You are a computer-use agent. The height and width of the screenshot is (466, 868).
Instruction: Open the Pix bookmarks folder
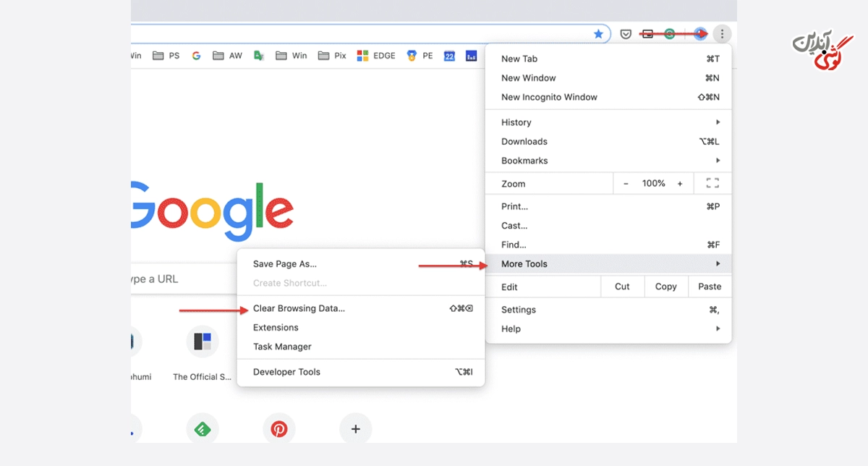[x=332, y=55]
